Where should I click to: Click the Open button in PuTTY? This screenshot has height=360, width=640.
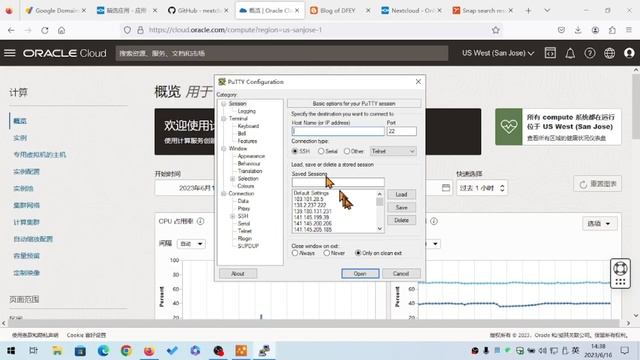pos(360,273)
